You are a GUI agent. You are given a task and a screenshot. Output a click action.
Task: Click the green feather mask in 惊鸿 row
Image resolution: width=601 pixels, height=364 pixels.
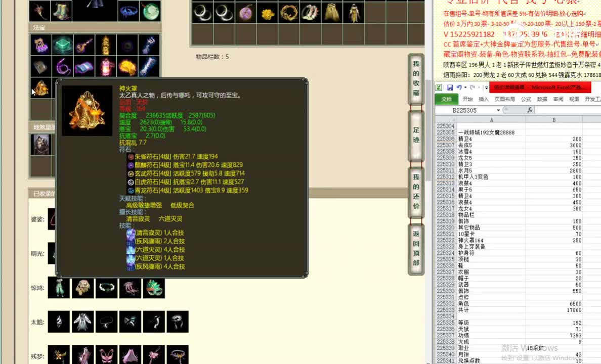click(x=154, y=288)
